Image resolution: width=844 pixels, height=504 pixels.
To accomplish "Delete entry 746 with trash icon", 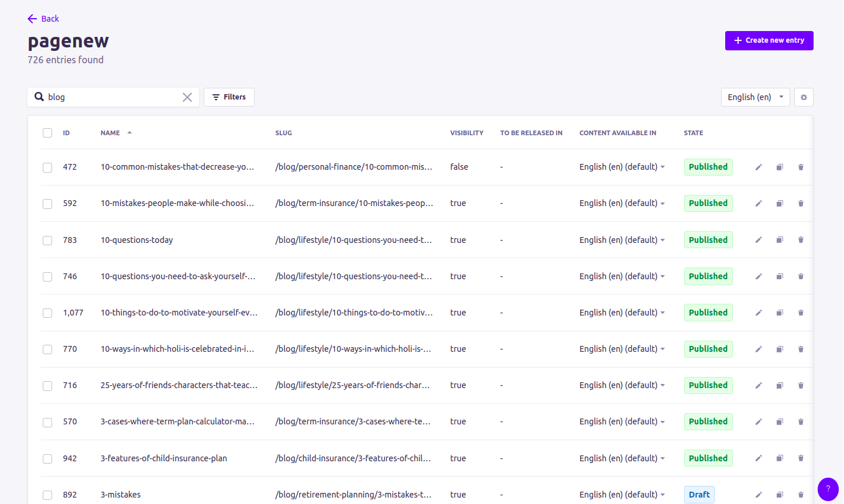I will [801, 276].
